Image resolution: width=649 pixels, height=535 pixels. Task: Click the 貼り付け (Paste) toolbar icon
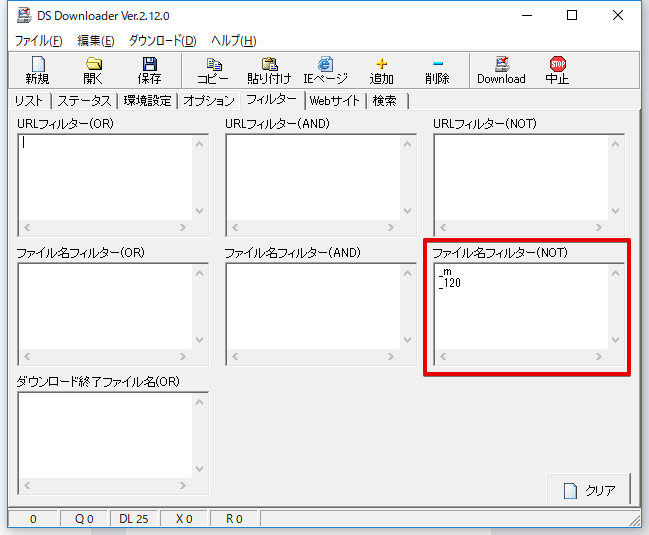pos(270,64)
